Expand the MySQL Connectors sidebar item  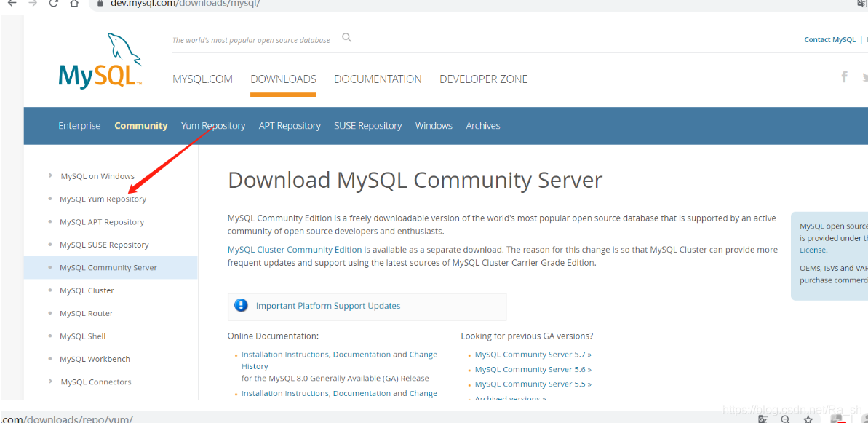click(x=96, y=382)
